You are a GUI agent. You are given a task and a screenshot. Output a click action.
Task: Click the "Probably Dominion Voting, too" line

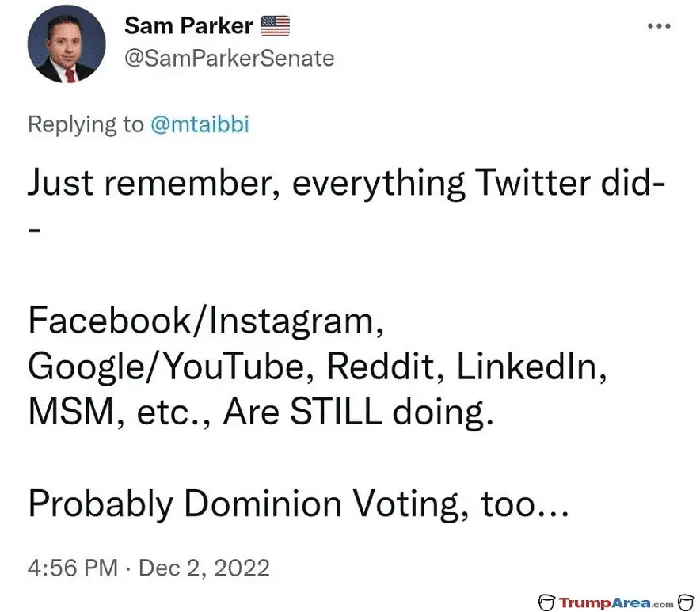coord(299,504)
